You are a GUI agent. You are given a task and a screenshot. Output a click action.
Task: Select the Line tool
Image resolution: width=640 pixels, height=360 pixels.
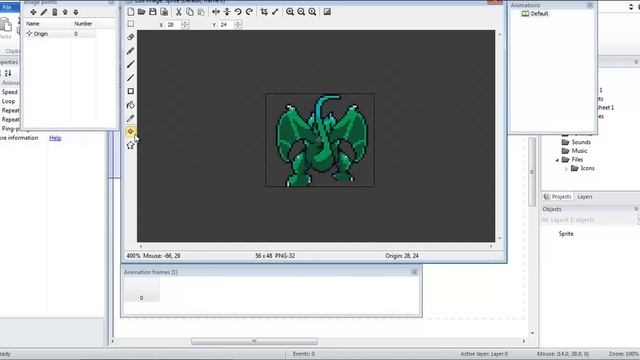tap(131, 78)
